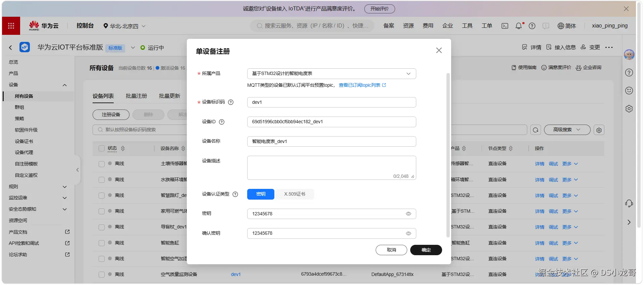Screen dimensions: 644x285
Task: Open the 高级搜索 dropdown
Action: tap(567, 130)
